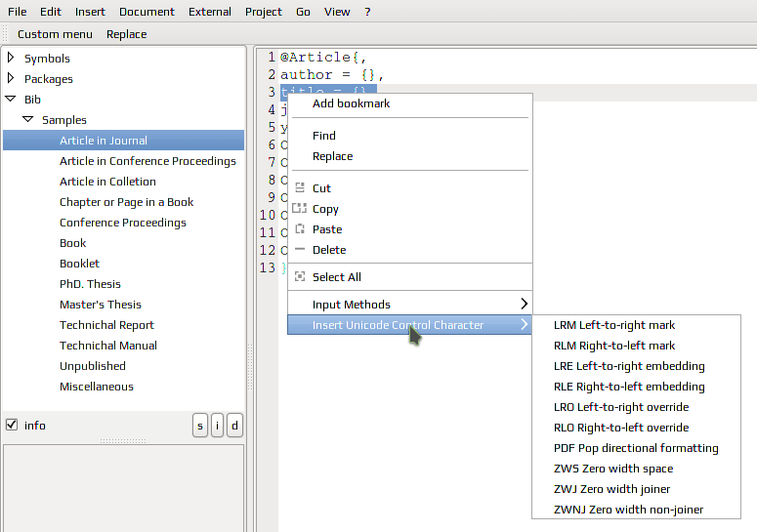The image size is (757, 532).
Task: Click the Paste icon in context menu
Action: 300,229
